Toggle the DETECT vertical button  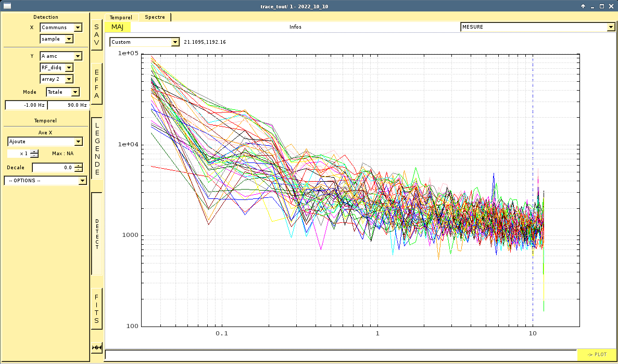coord(96,234)
